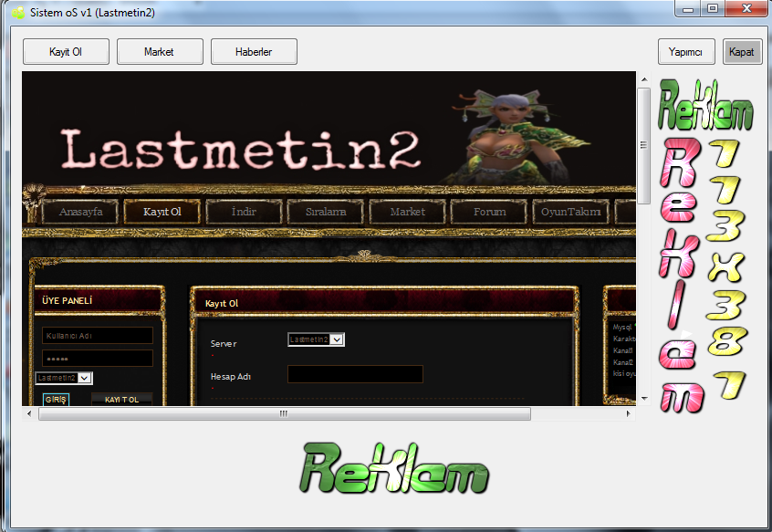Expand the member panel Lastmetin2 dropdown
Image resolution: width=772 pixels, height=532 pixels.
coord(64,378)
